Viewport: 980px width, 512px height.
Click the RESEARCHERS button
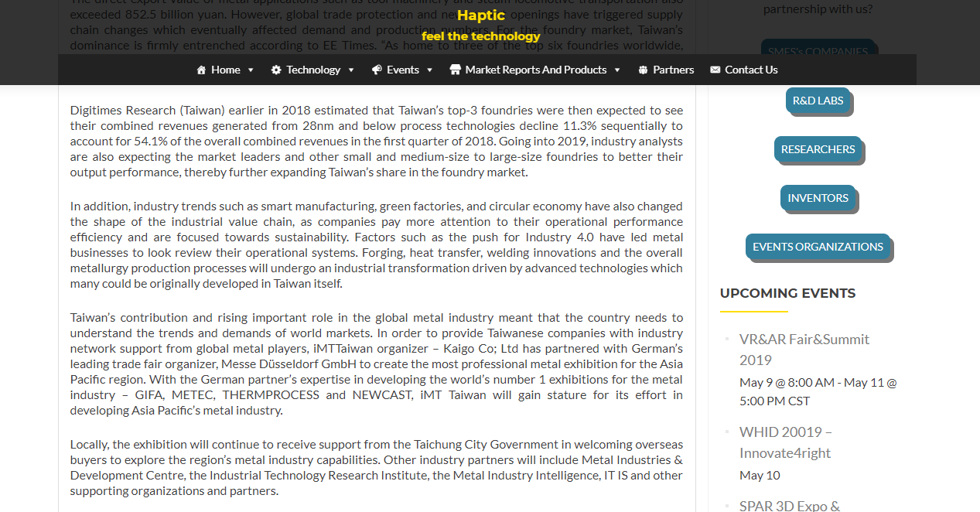tap(818, 149)
